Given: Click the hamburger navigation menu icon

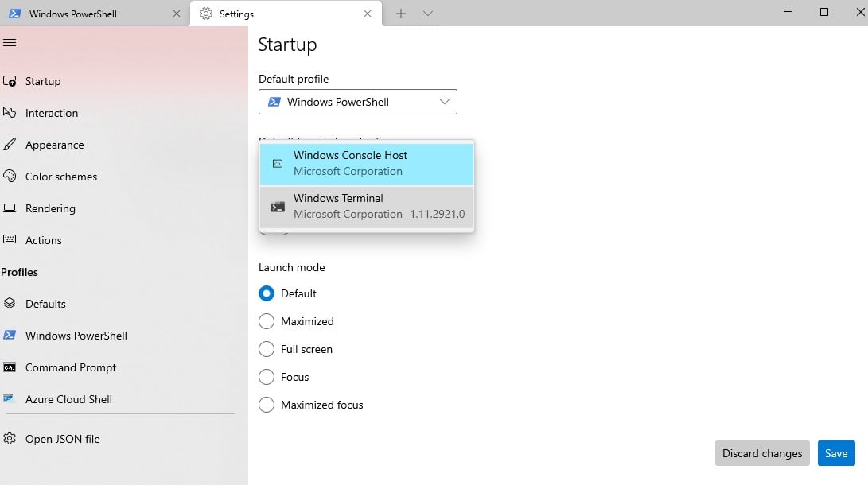Looking at the screenshot, I should click(10, 42).
